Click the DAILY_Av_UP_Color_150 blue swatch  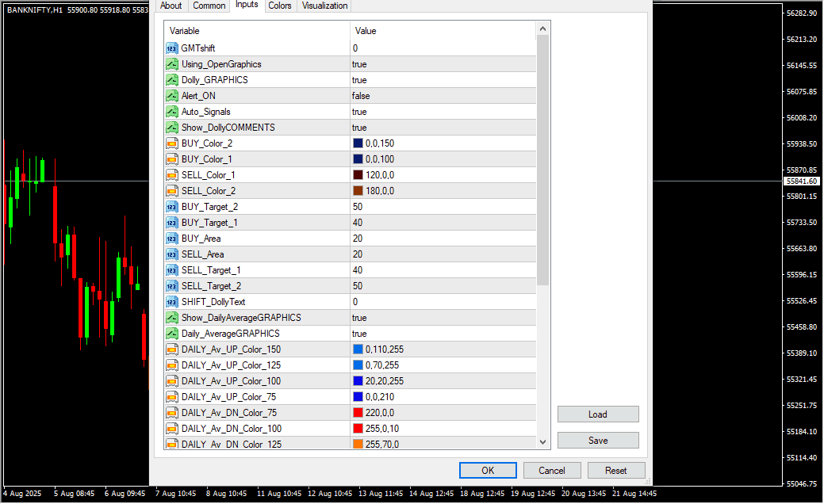tap(358, 349)
